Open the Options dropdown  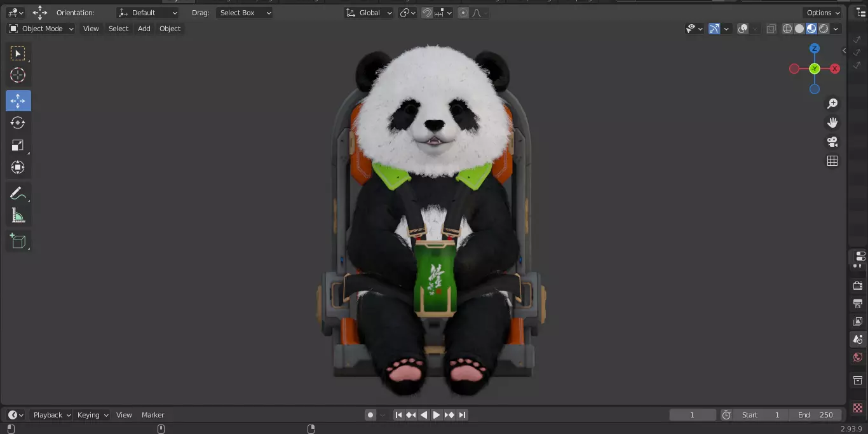tap(823, 13)
